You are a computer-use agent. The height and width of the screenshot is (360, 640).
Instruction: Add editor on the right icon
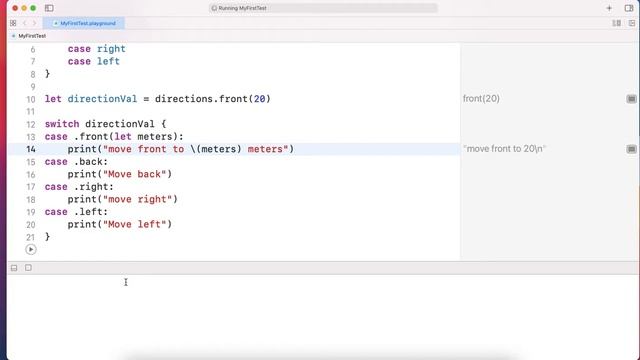632,23
